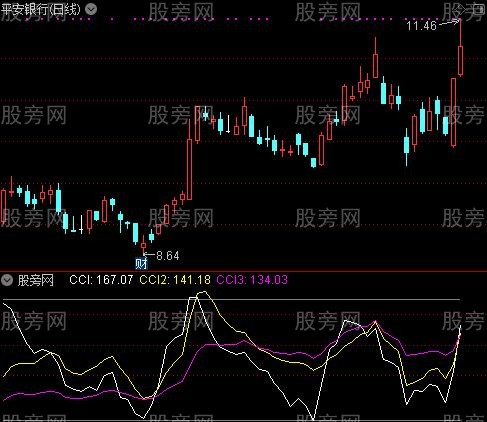Select the lowest candlestick near 8.64
This screenshot has height=422, width=487.
pos(143,245)
